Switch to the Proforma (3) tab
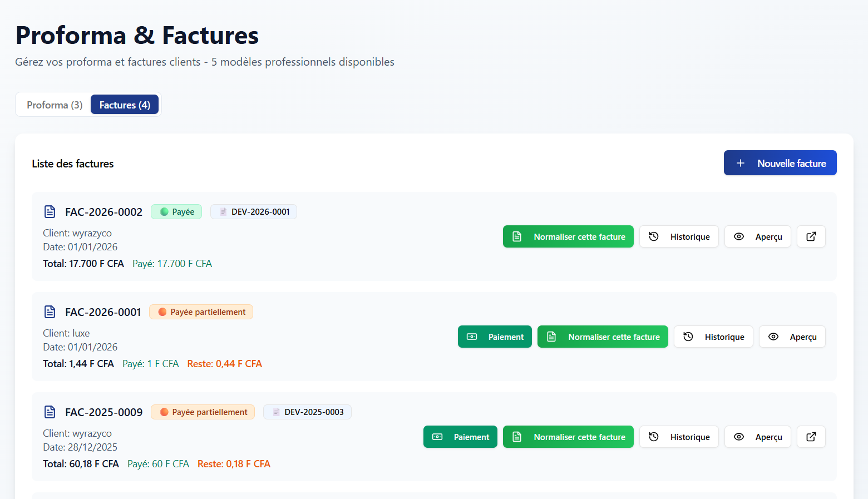 coord(55,105)
